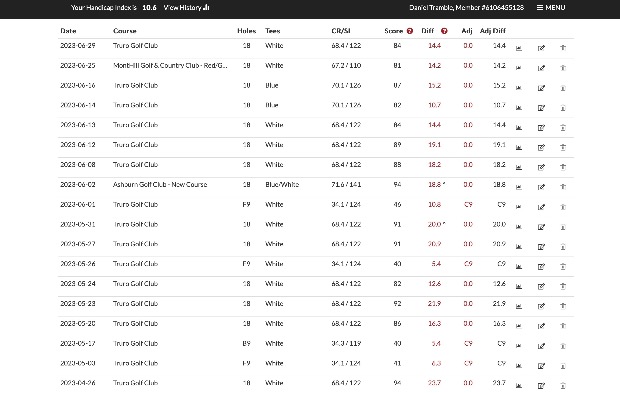
Task: Open stats chart for 2023-04-26 round
Action: [519, 385]
